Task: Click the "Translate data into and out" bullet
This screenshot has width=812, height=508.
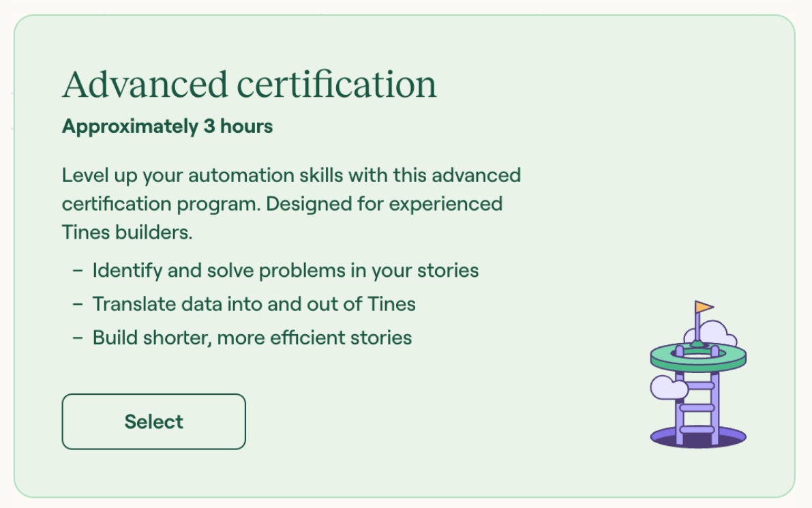Action: pyautogui.click(x=254, y=304)
